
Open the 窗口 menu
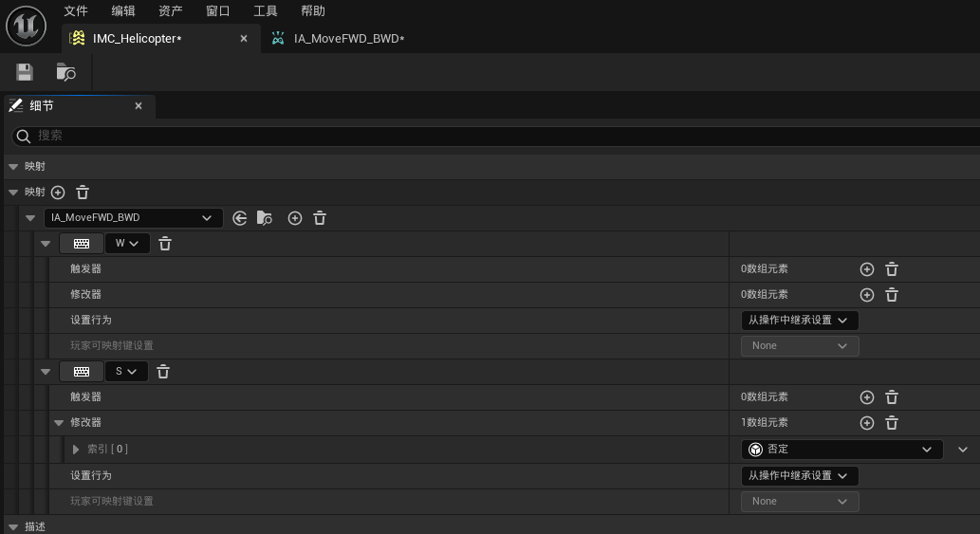[x=217, y=10]
